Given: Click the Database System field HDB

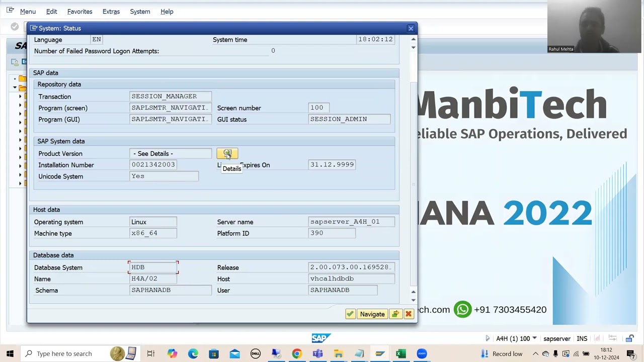Looking at the screenshot, I should [x=153, y=267].
